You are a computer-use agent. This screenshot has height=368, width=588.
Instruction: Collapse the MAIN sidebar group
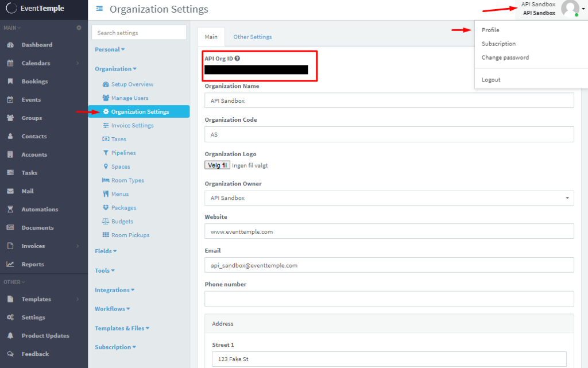tap(12, 28)
